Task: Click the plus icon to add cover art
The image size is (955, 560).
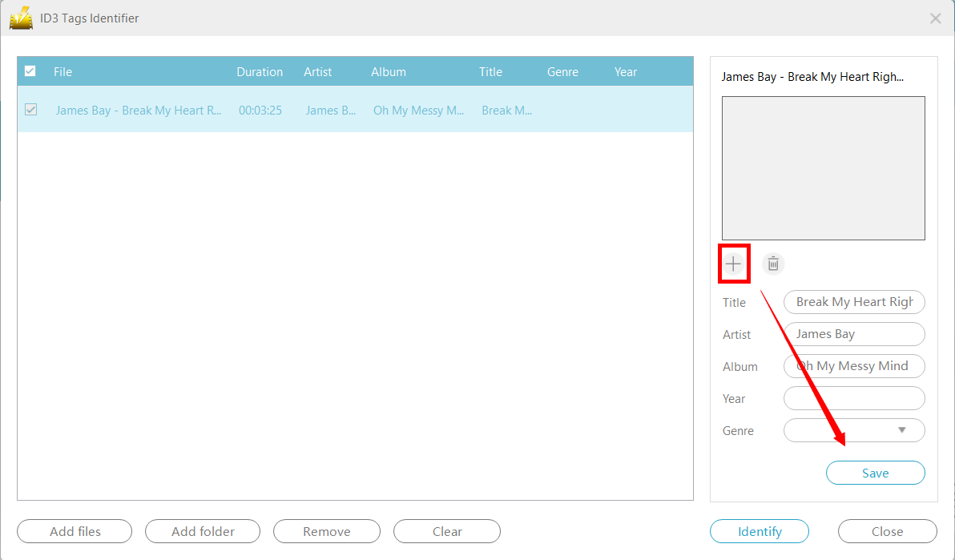Action: click(x=734, y=263)
